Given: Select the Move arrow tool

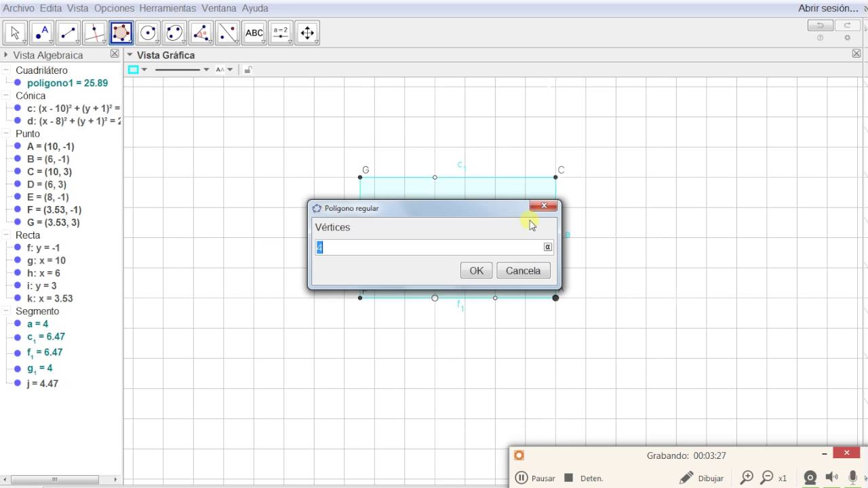Looking at the screenshot, I should pos(16,33).
